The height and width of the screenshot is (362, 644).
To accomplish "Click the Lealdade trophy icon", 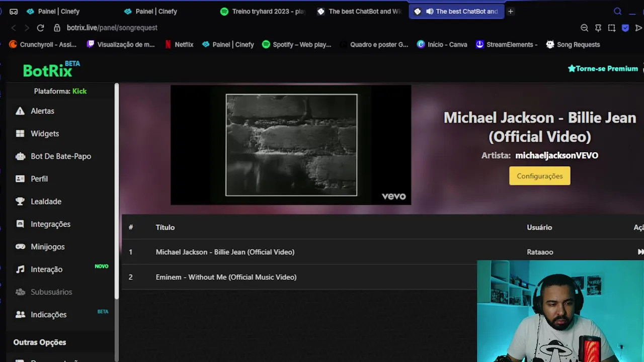I will point(20,202).
